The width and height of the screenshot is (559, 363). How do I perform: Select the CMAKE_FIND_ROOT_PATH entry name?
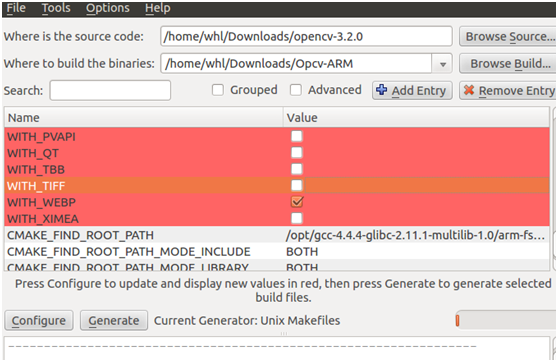coord(80,235)
